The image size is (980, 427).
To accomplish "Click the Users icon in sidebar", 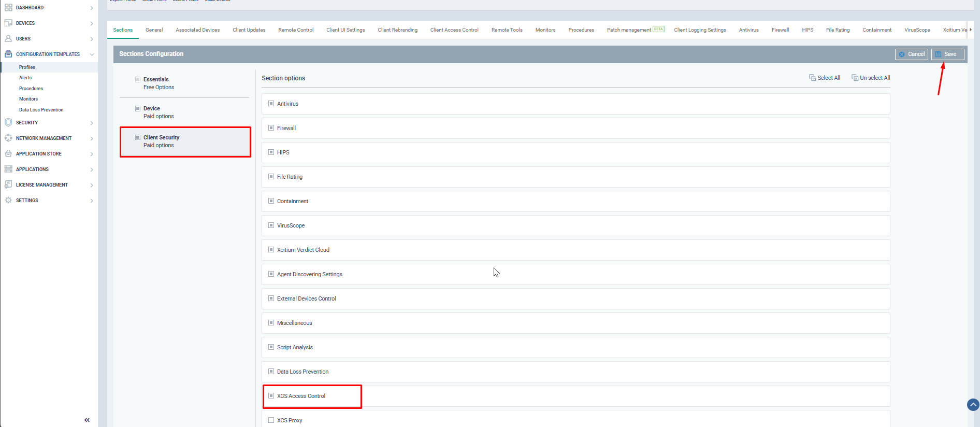I will coord(8,39).
